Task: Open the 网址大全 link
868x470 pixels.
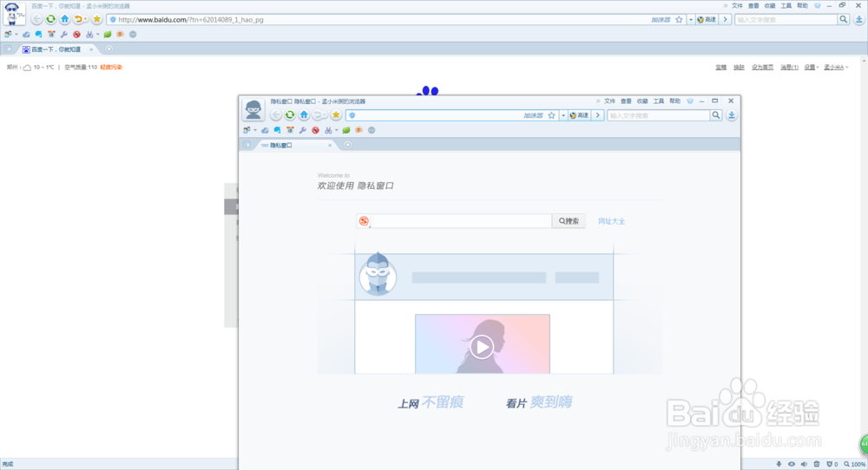Action: (x=611, y=221)
